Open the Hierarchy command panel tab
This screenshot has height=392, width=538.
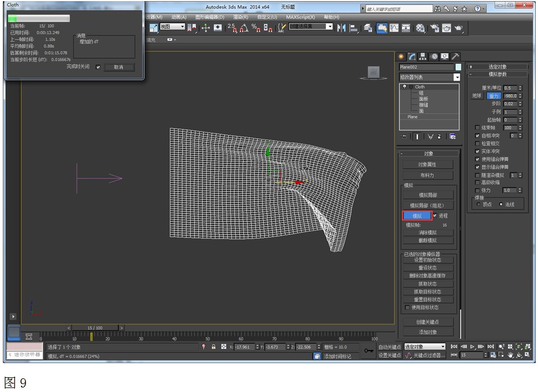(423, 57)
